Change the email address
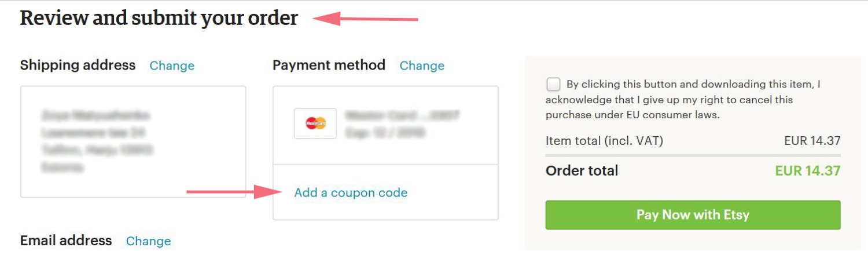 pos(148,241)
